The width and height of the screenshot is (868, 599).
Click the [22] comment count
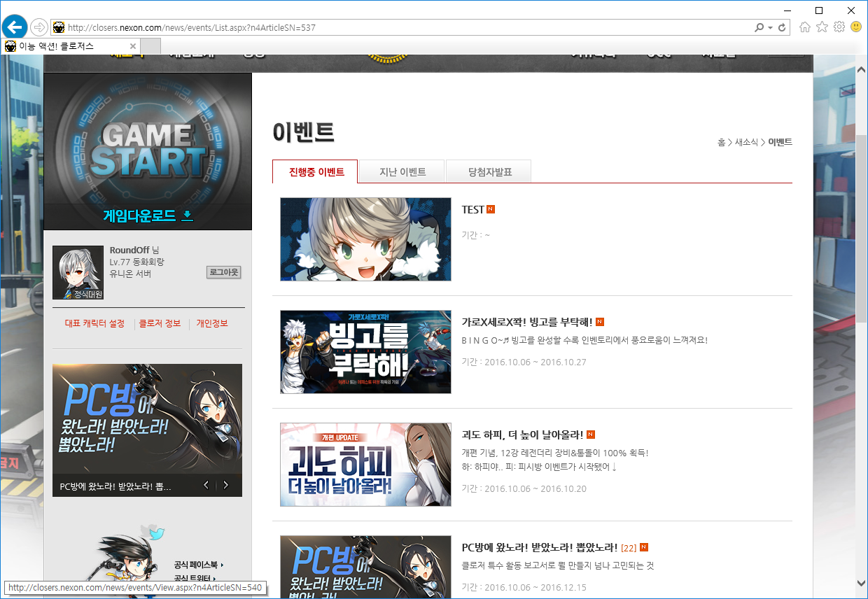629,547
